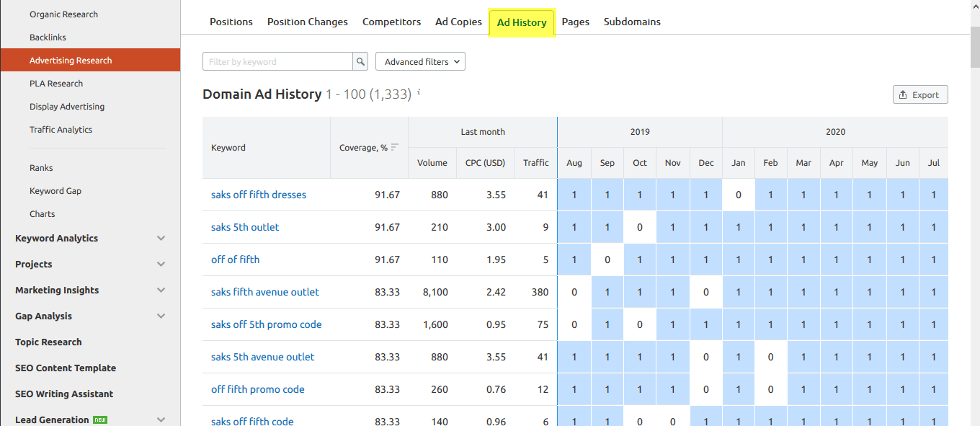Click the search magnifier icon in the filter bar

coord(360,61)
